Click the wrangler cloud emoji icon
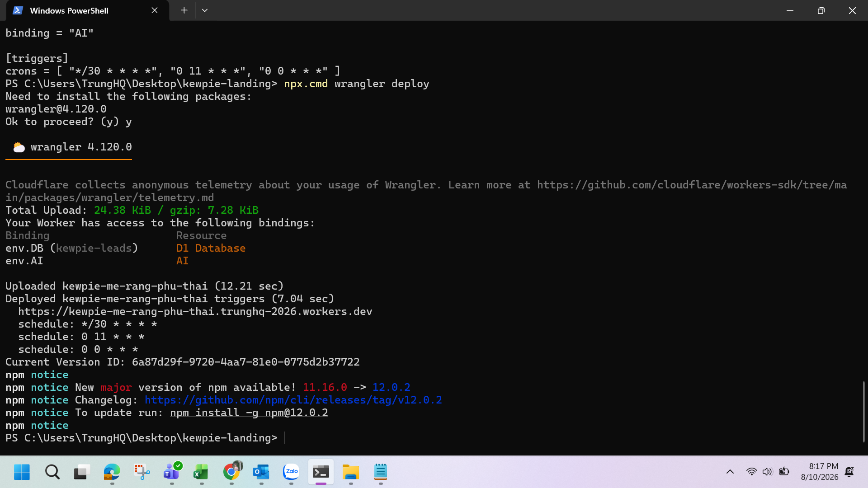Image resolution: width=868 pixels, height=488 pixels. [19, 147]
